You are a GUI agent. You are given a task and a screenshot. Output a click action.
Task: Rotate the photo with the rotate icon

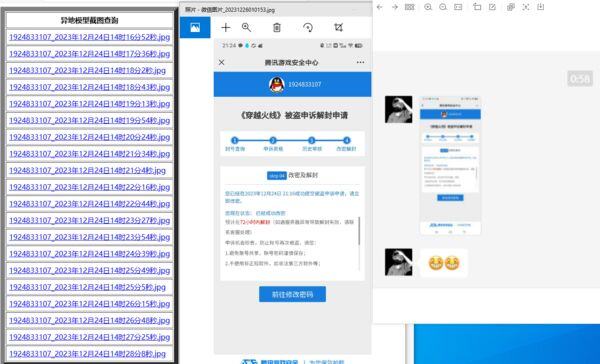(308, 28)
